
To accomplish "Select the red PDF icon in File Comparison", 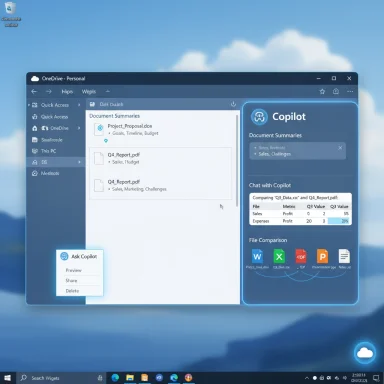I will coord(301,257).
